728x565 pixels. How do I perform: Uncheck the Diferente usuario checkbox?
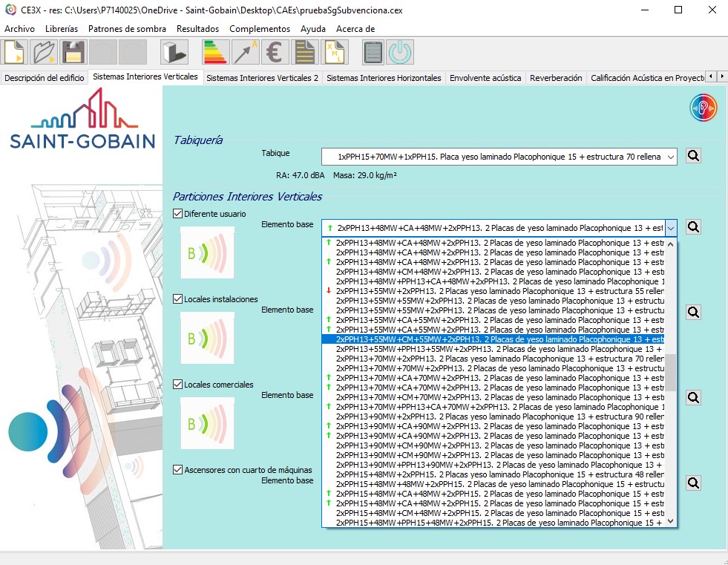pos(177,214)
